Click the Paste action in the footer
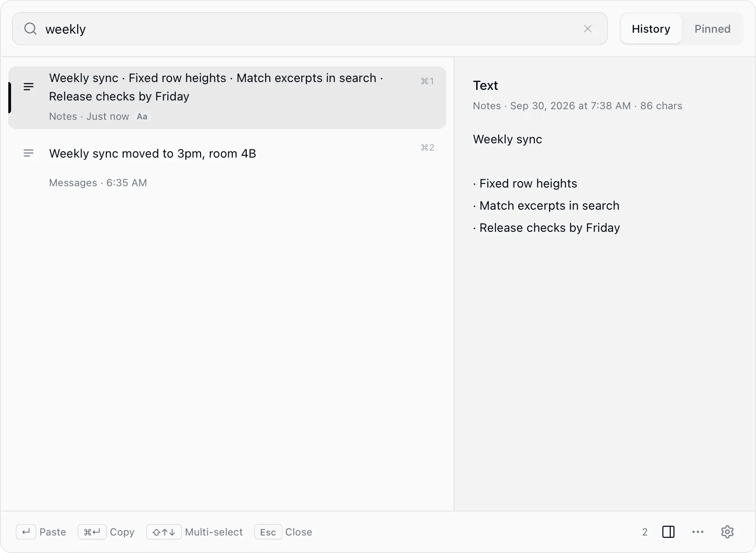Image resolution: width=756 pixels, height=553 pixels. [x=41, y=532]
